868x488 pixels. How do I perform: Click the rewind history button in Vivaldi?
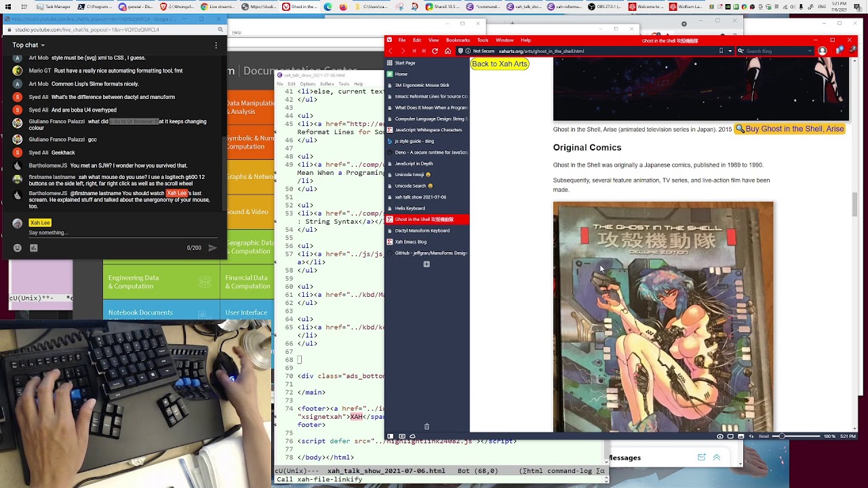click(414, 51)
